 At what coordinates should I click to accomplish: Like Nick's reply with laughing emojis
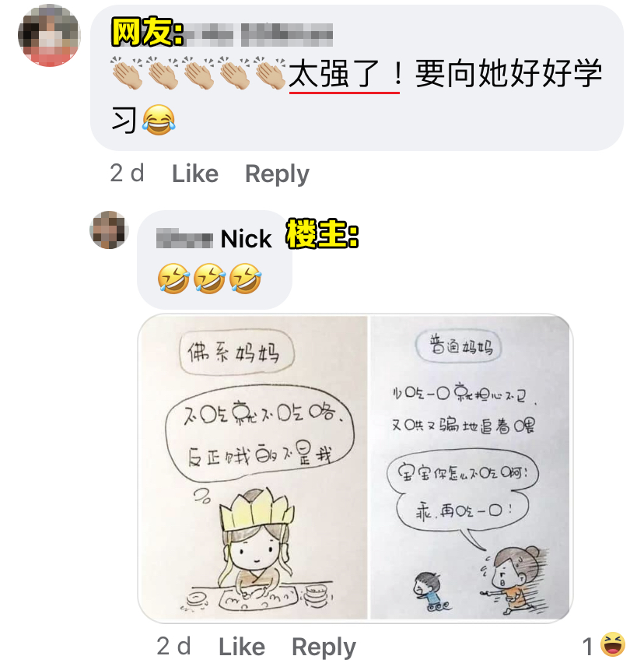[x=241, y=647]
